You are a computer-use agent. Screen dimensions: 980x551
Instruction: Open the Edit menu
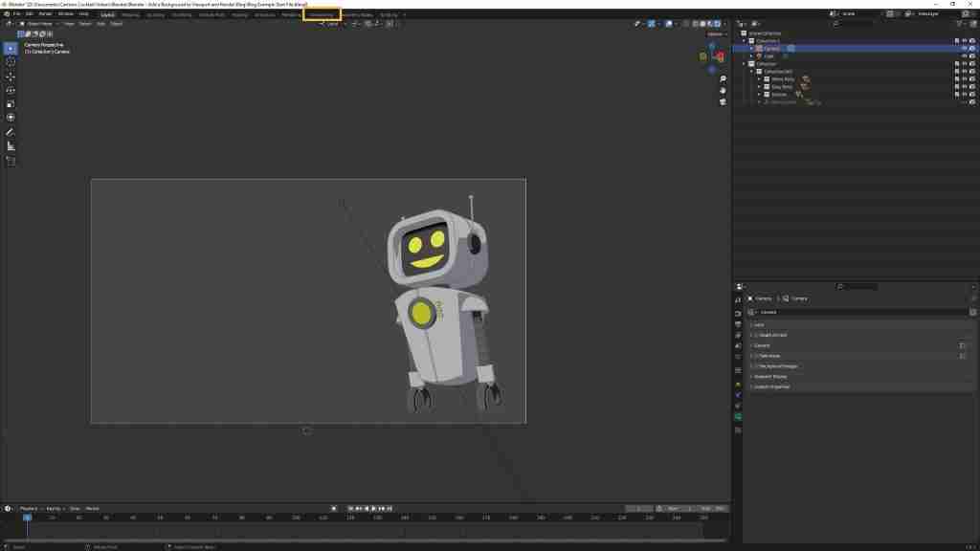pyautogui.click(x=29, y=13)
